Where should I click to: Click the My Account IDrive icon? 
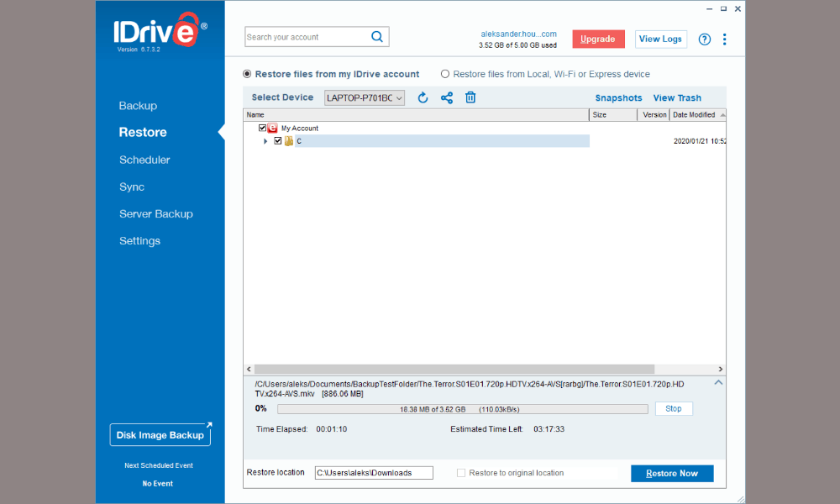point(273,128)
